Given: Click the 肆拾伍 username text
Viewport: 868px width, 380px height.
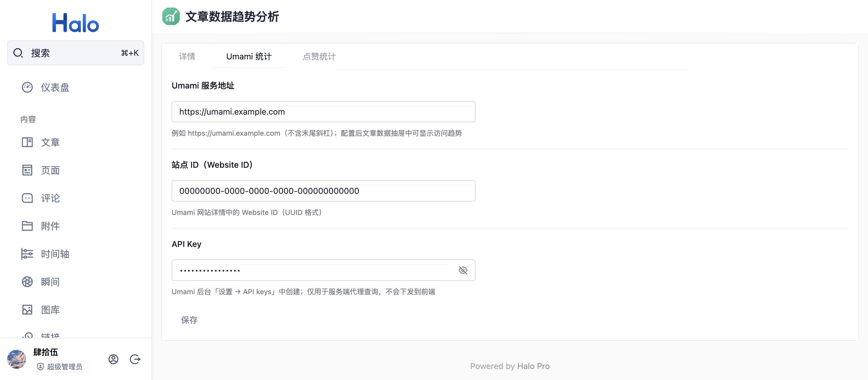Looking at the screenshot, I should pyautogui.click(x=45, y=352).
